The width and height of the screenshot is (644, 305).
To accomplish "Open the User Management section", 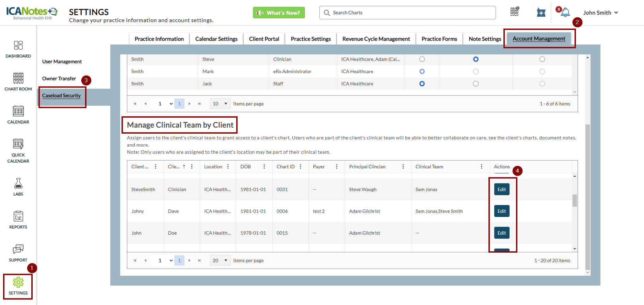I will point(62,62).
